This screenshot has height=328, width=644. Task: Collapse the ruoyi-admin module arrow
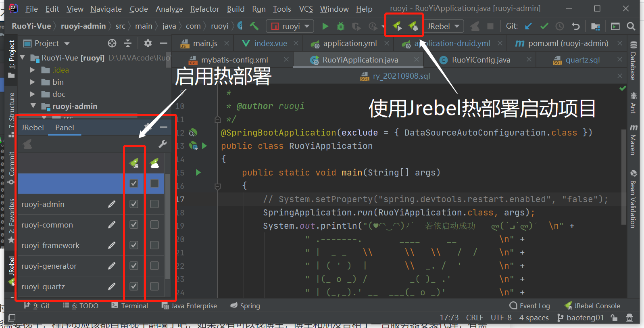33,106
